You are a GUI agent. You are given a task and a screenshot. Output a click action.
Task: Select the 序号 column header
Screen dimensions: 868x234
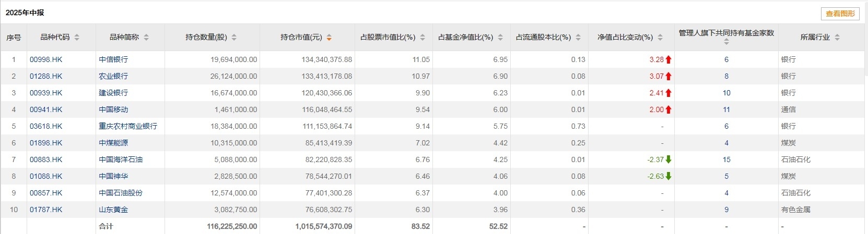14,38
